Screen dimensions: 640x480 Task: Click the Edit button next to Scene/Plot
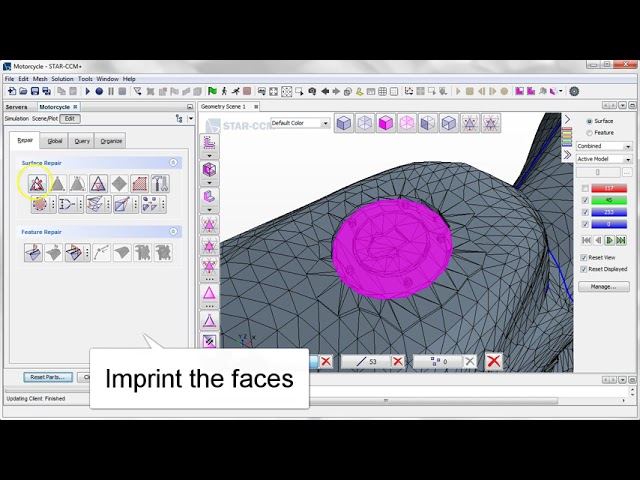click(70, 119)
